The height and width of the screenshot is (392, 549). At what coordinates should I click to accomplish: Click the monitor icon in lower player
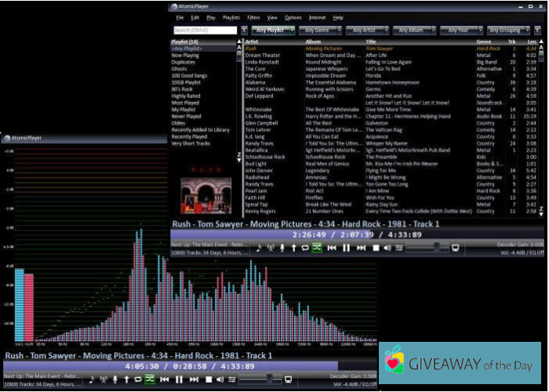289,379
